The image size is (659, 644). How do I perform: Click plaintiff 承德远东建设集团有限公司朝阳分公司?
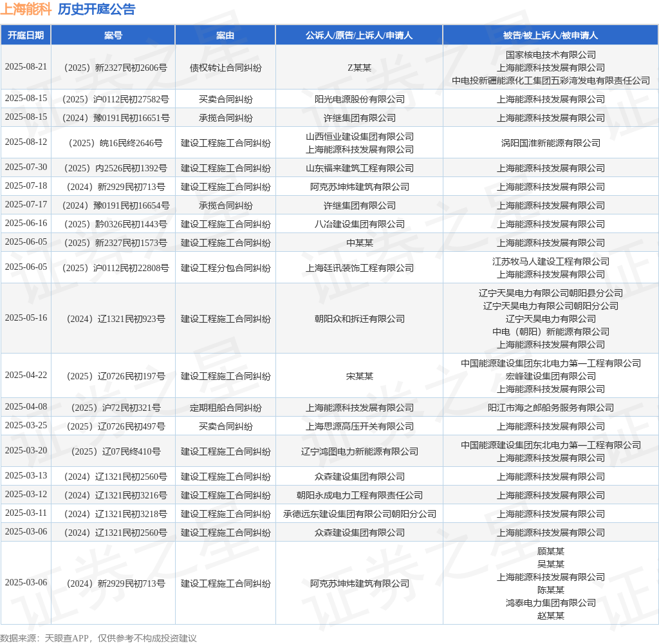[x=359, y=514]
